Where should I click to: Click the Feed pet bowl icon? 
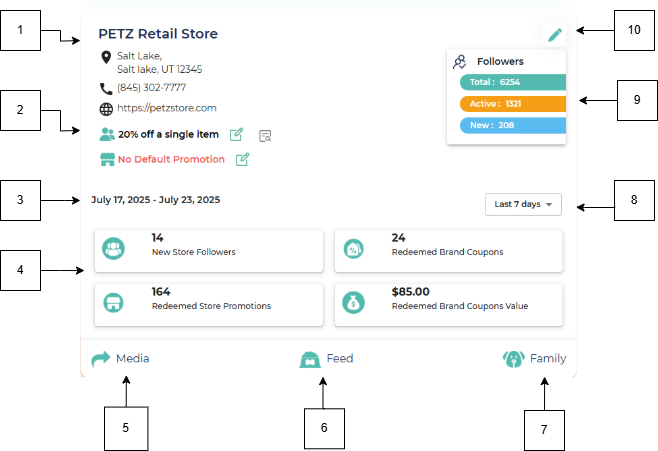tap(310, 360)
